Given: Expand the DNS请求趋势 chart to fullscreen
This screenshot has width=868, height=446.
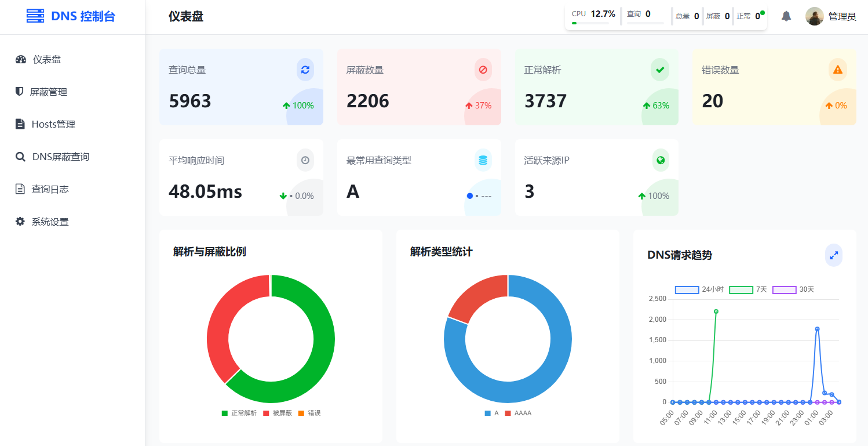Looking at the screenshot, I should [834, 255].
